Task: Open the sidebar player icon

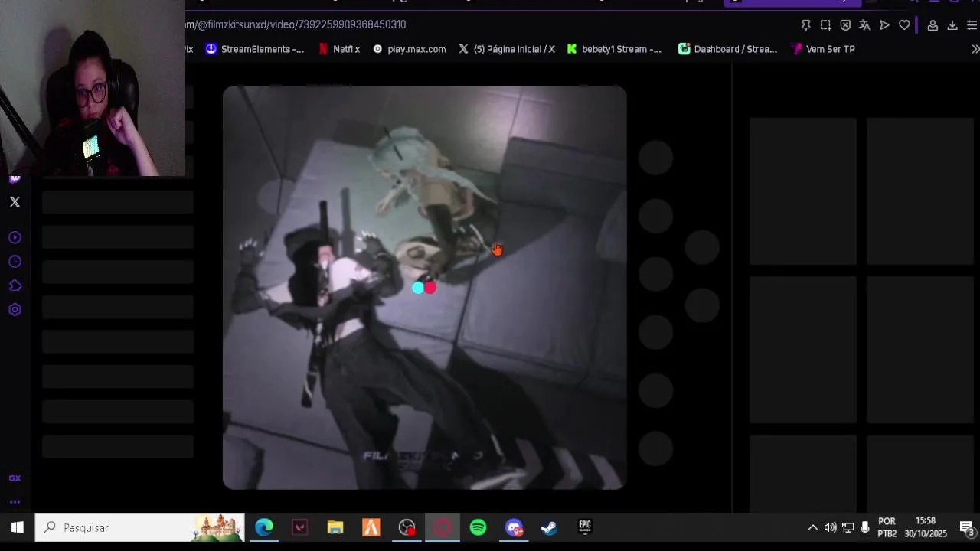Action: pyautogui.click(x=15, y=238)
